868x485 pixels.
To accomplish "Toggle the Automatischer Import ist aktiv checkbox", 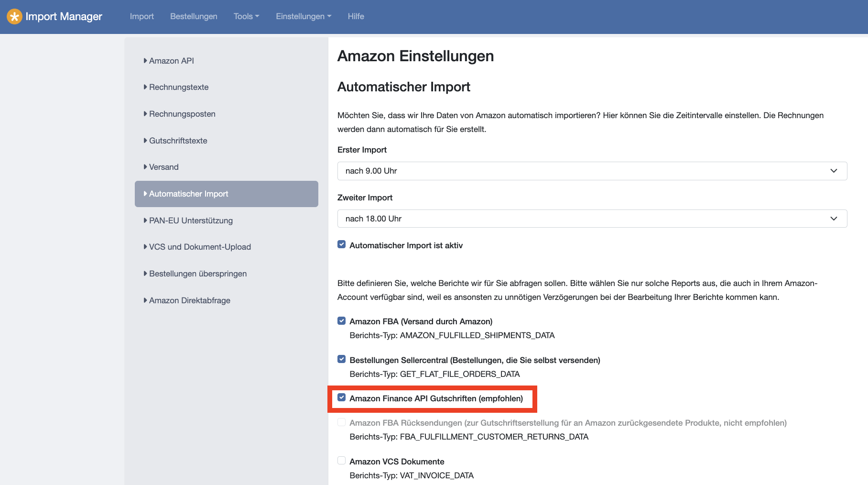I will point(342,244).
